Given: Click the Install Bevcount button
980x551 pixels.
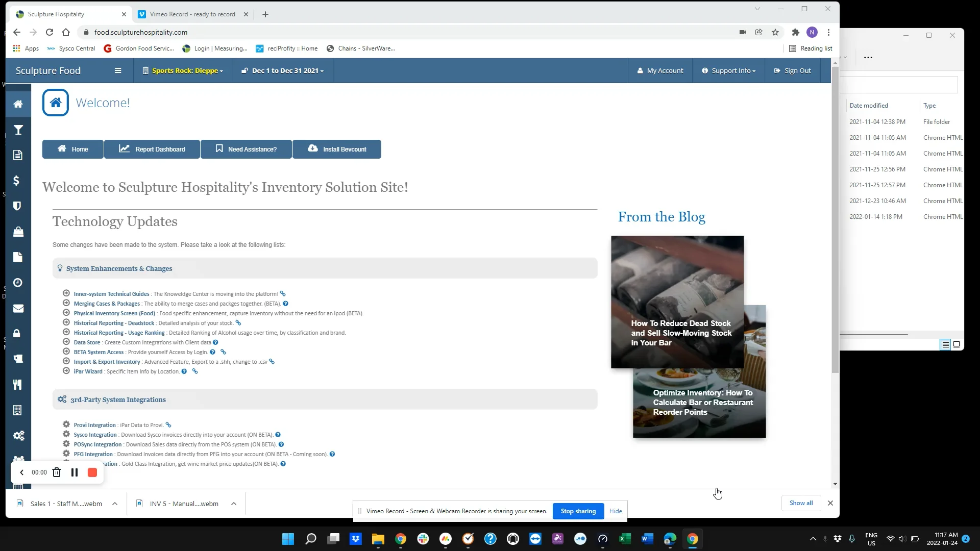Looking at the screenshot, I should pyautogui.click(x=337, y=149).
